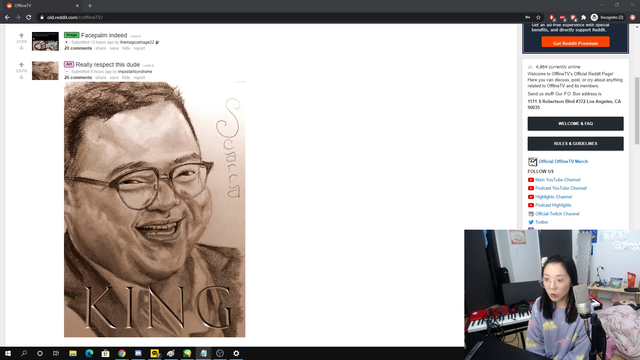Open the Highlights Channel link
Screen dimensions: 640x360
click(x=553, y=197)
